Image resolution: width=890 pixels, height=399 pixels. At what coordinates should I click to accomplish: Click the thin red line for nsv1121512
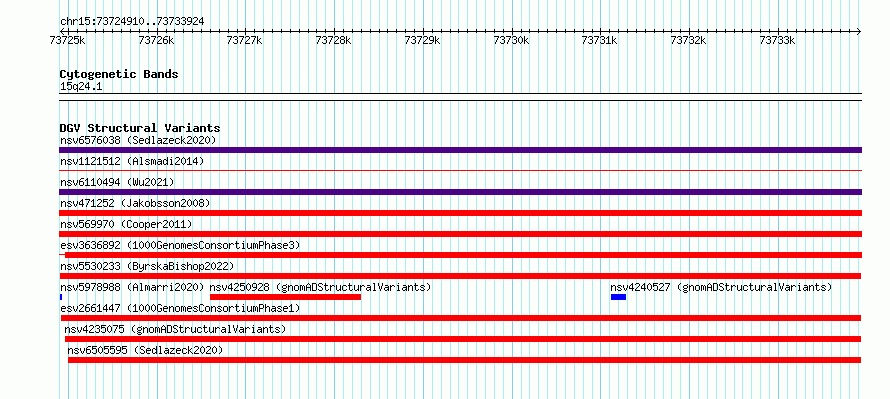460,170
